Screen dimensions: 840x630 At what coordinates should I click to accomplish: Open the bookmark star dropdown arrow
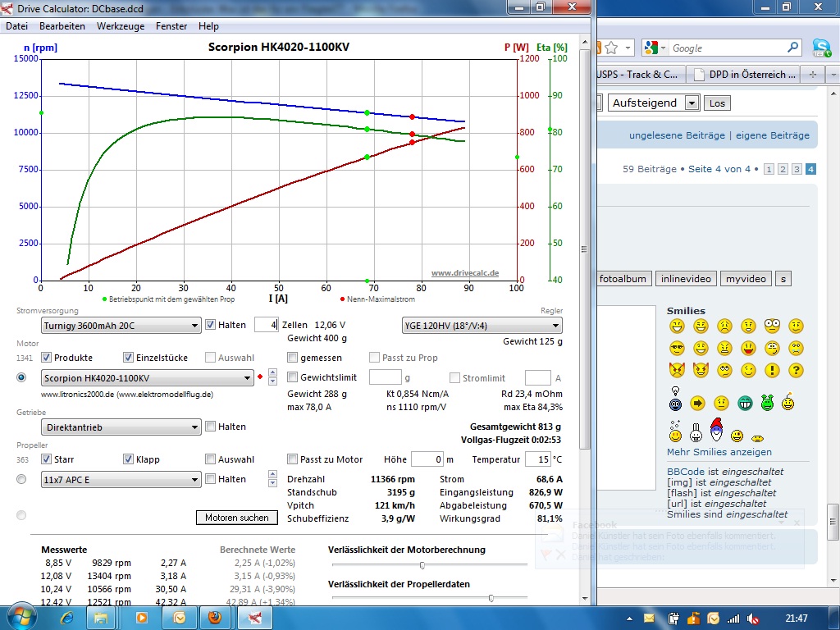point(628,48)
